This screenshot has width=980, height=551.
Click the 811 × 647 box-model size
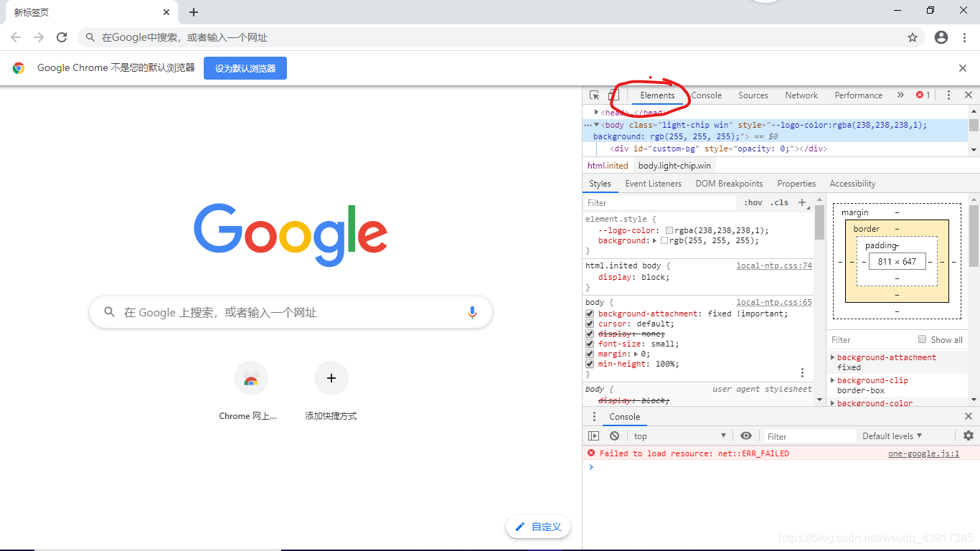(897, 262)
